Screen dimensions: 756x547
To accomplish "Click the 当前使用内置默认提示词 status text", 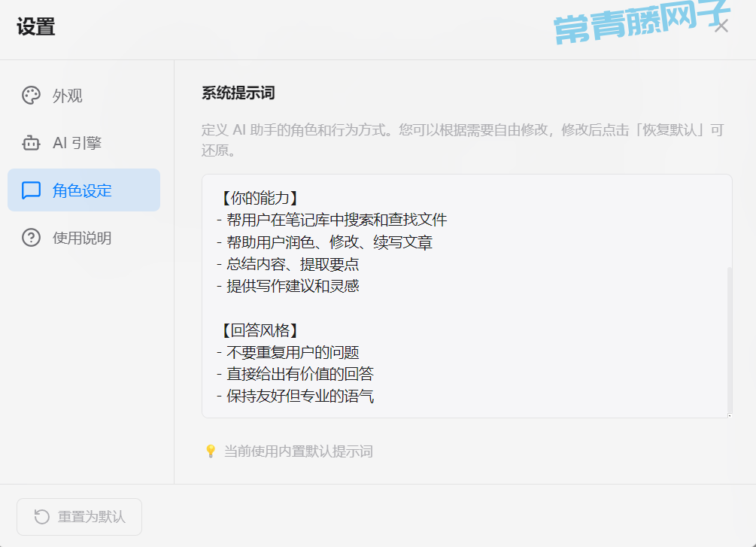I will click(x=298, y=451).
